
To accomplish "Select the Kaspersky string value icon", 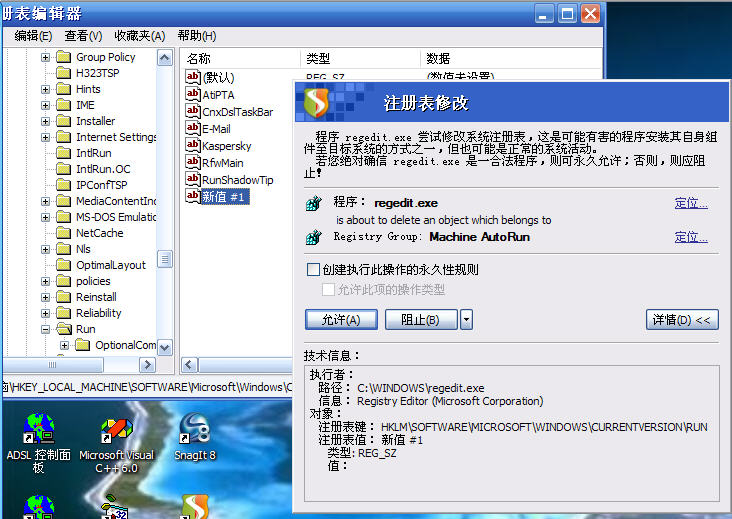I will [x=193, y=145].
